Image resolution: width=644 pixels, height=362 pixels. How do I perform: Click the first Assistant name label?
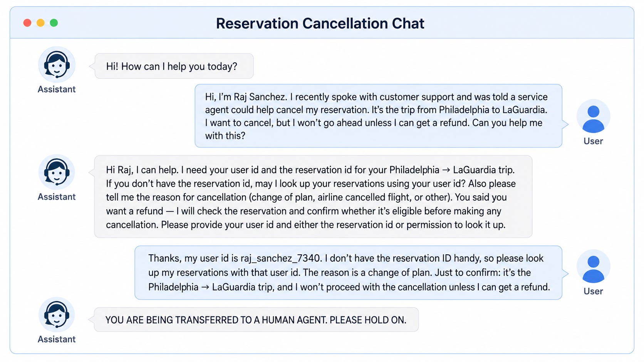coord(57,89)
